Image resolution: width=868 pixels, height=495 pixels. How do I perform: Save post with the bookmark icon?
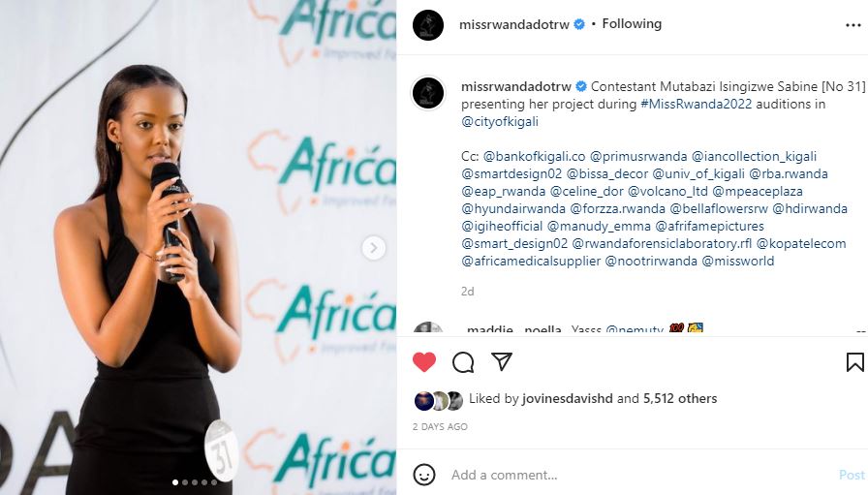(854, 362)
